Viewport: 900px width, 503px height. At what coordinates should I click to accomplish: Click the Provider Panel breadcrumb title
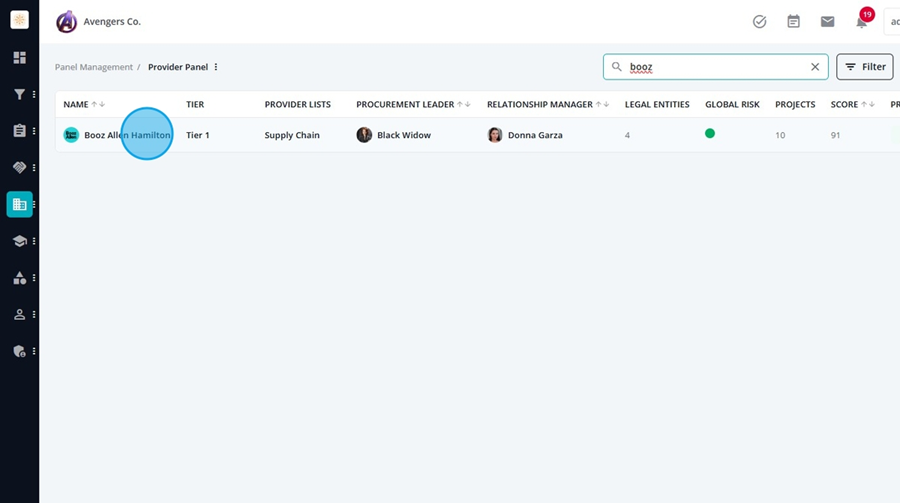coord(178,67)
